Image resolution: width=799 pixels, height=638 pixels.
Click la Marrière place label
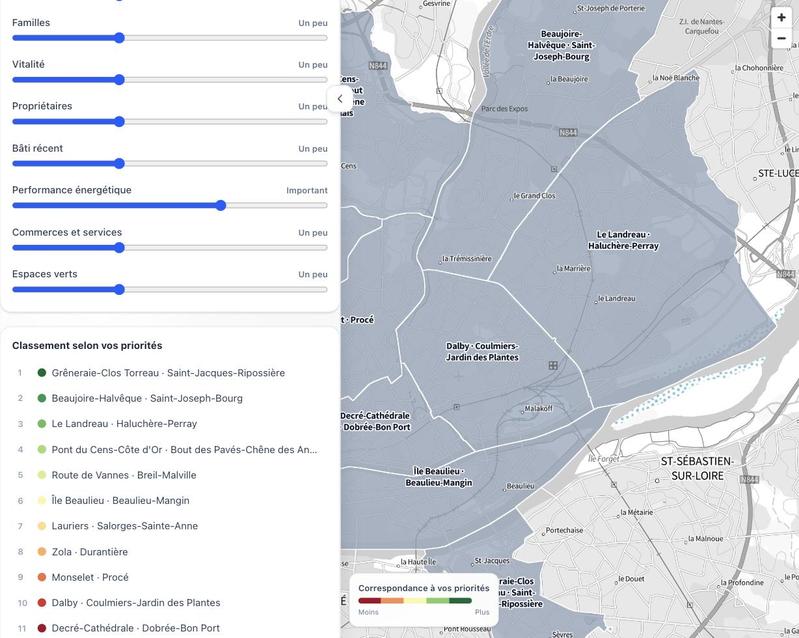click(x=573, y=269)
